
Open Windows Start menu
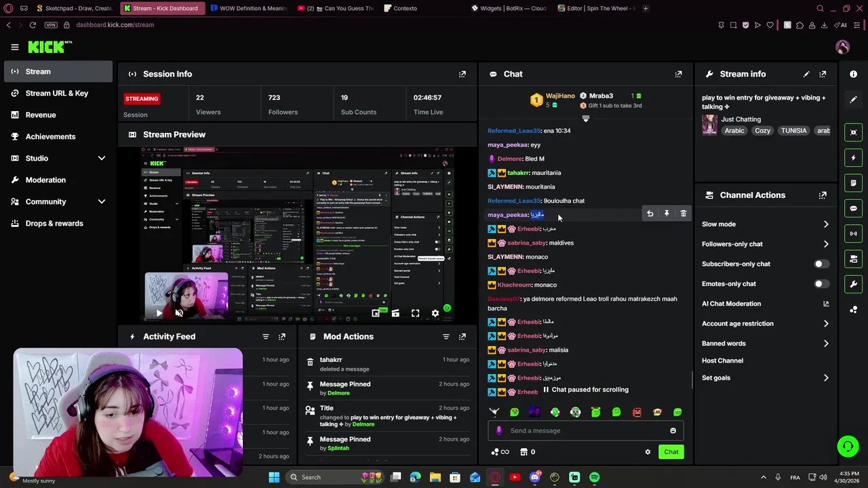click(x=274, y=477)
